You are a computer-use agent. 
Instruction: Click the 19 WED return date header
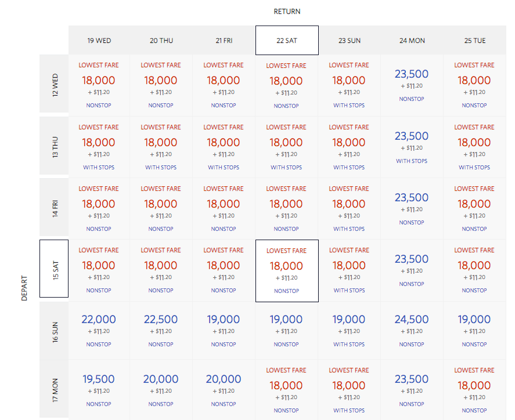[99, 41]
